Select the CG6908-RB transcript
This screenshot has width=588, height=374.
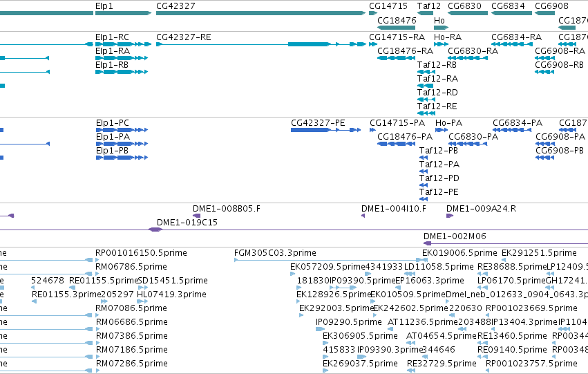click(545, 72)
